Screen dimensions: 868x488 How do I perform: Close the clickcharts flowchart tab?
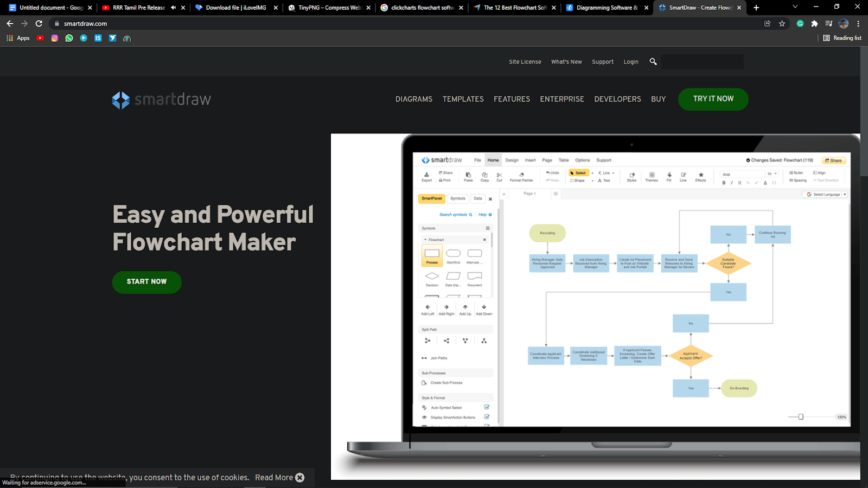coord(461,8)
